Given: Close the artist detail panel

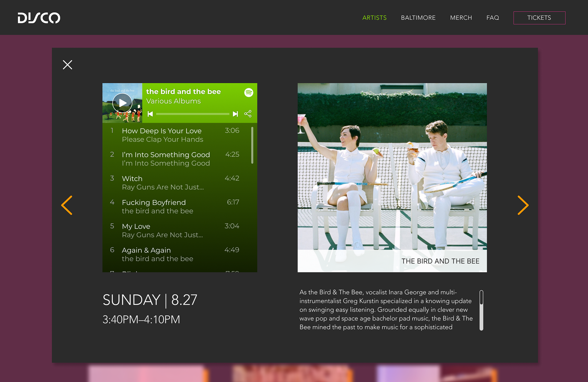Looking at the screenshot, I should 67,65.
